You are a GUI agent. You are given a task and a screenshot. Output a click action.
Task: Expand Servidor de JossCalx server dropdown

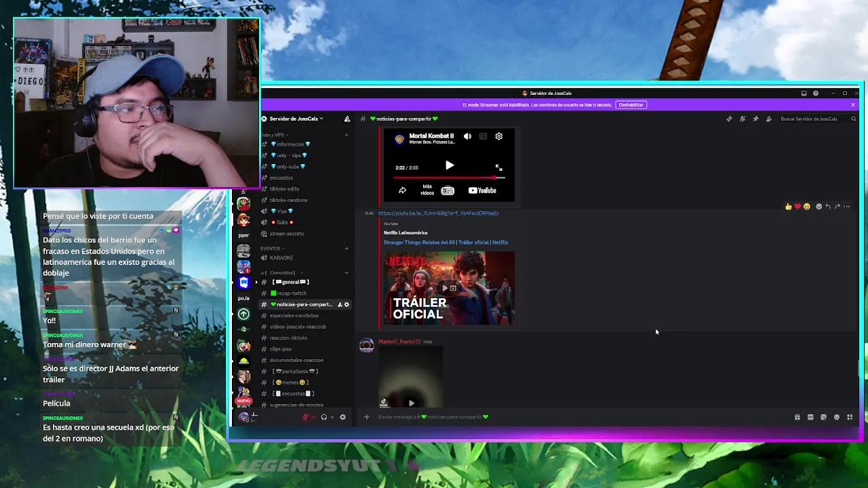pos(296,119)
